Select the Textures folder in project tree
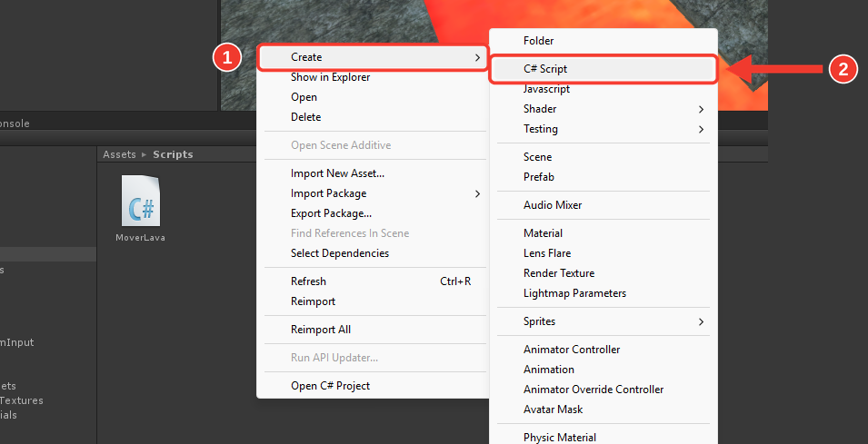This screenshot has width=868, height=444. tap(22, 400)
